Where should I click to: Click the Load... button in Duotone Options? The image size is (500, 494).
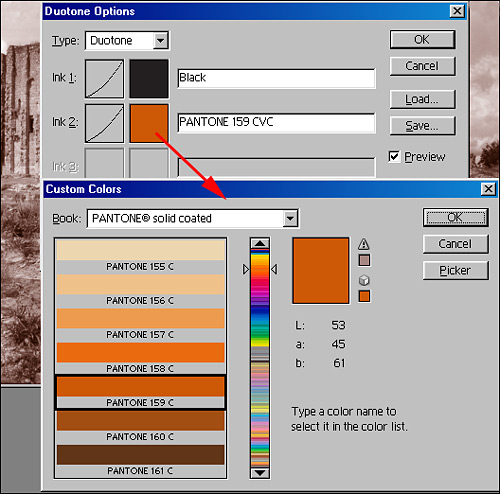[x=422, y=99]
